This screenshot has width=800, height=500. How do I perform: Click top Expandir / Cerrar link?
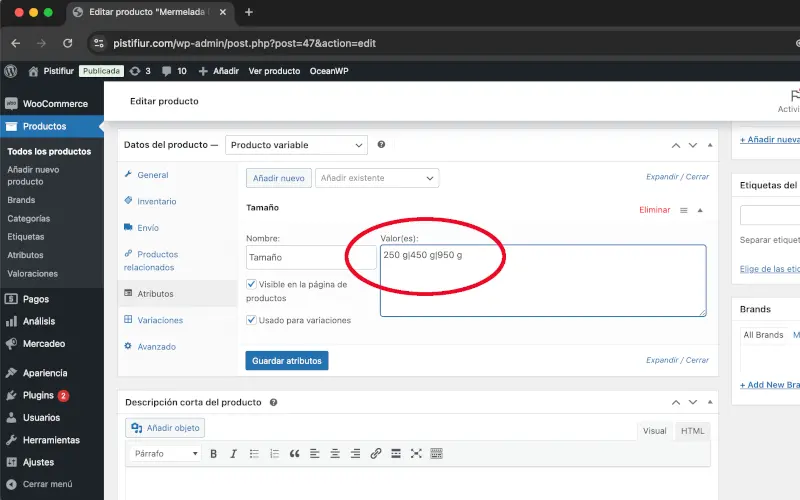click(677, 177)
